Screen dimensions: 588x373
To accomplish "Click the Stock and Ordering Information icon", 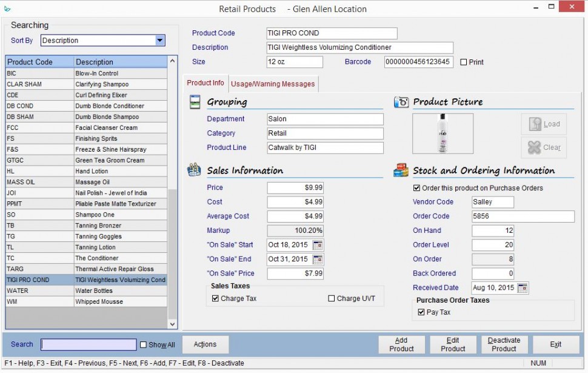I will 401,170.
